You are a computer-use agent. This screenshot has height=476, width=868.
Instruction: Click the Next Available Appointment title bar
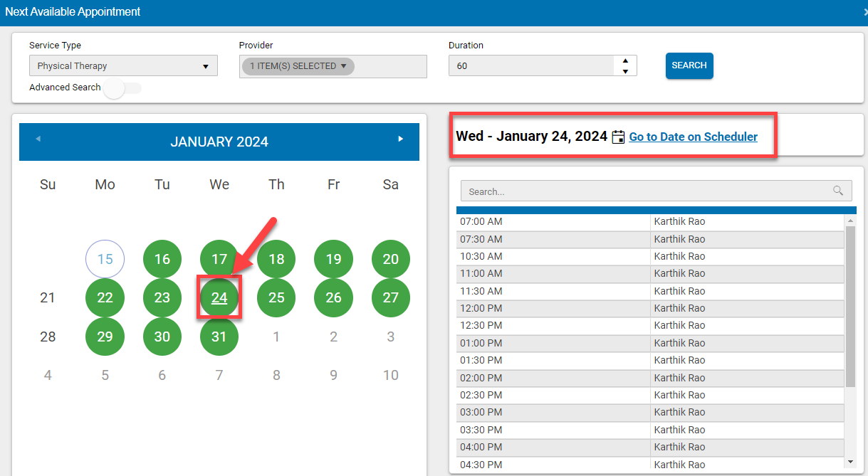click(73, 11)
